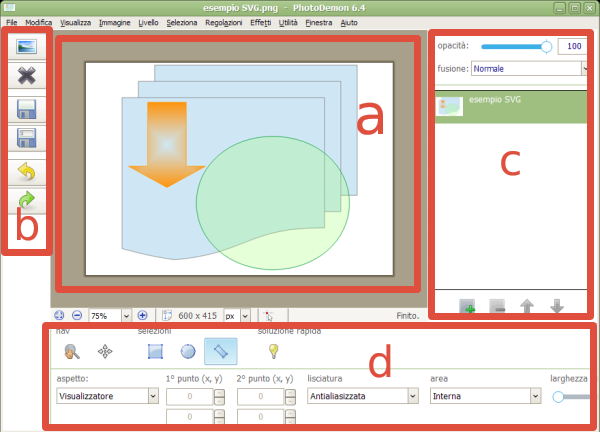Click the green redo arrow icon

coord(27,202)
